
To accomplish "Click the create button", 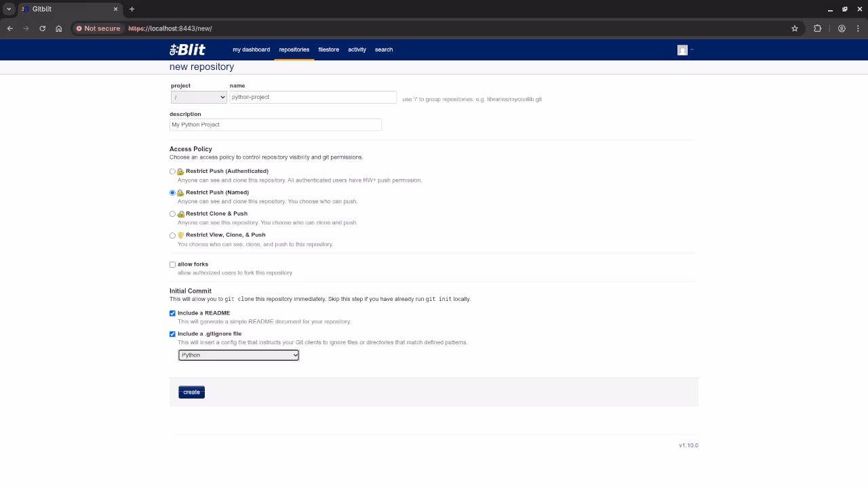I will pyautogui.click(x=191, y=392).
